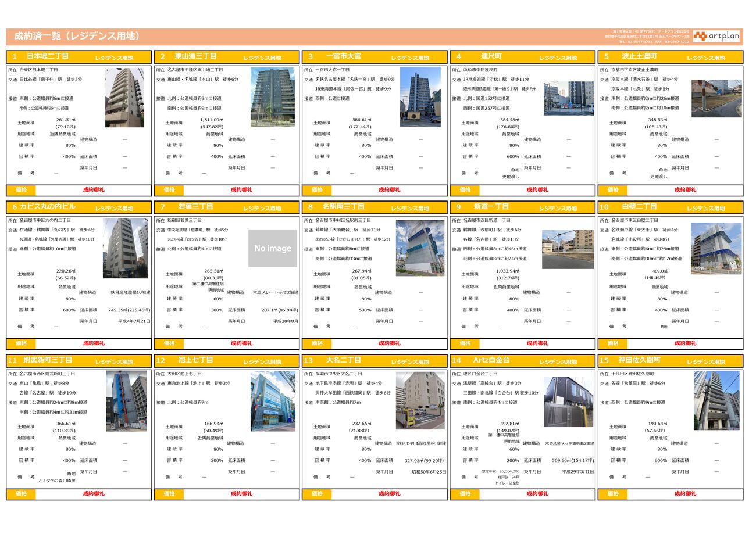Click the artplan logo in the header
This screenshot has width=756, height=534.
(716, 36)
